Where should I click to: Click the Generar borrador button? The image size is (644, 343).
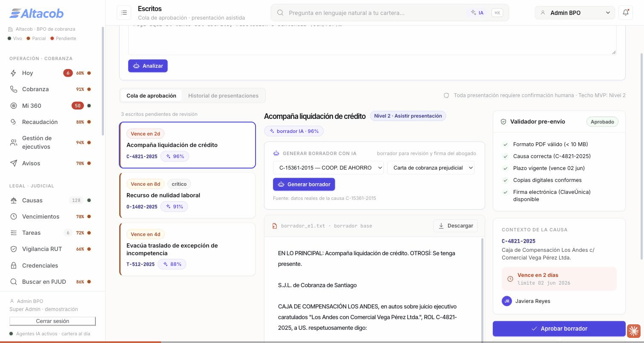tap(304, 184)
